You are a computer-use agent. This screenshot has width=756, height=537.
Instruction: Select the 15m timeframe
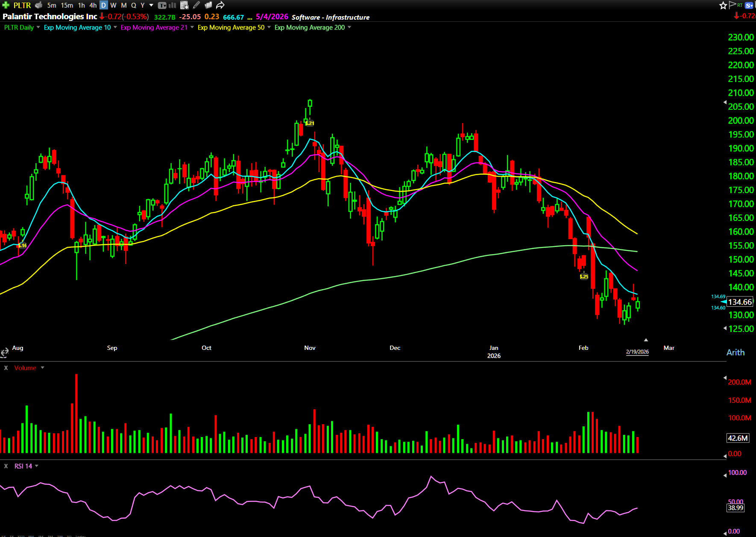coord(67,5)
